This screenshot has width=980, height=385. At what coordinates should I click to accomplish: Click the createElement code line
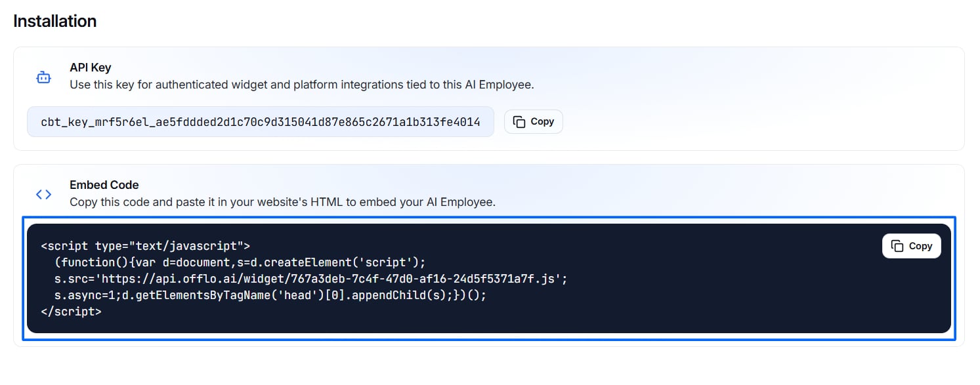pyautogui.click(x=240, y=262)
